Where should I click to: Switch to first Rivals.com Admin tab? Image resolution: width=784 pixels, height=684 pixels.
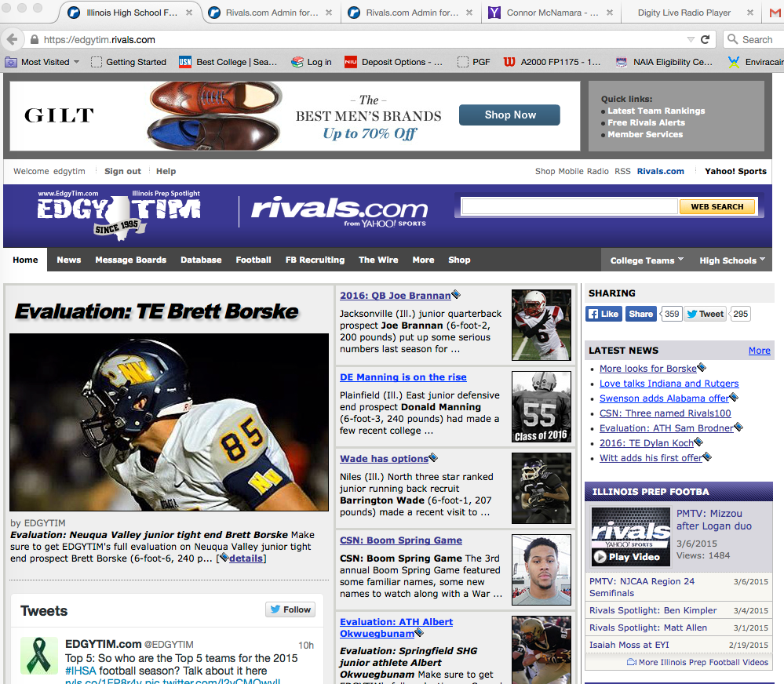tap(272, 13)
